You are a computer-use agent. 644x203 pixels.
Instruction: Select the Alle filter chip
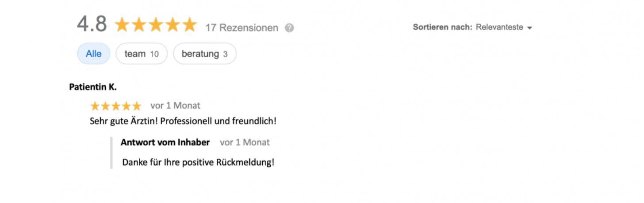pyautogui.click(x=94, y=54)
